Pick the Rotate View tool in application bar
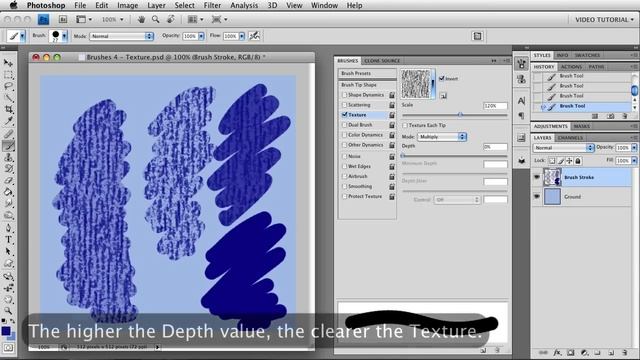640x360 pixels. (x=171, y=19)
